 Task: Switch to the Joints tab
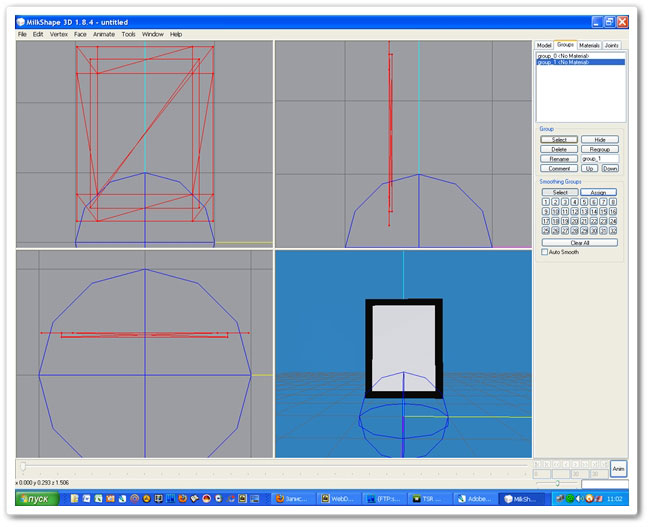tap(612, 45)
